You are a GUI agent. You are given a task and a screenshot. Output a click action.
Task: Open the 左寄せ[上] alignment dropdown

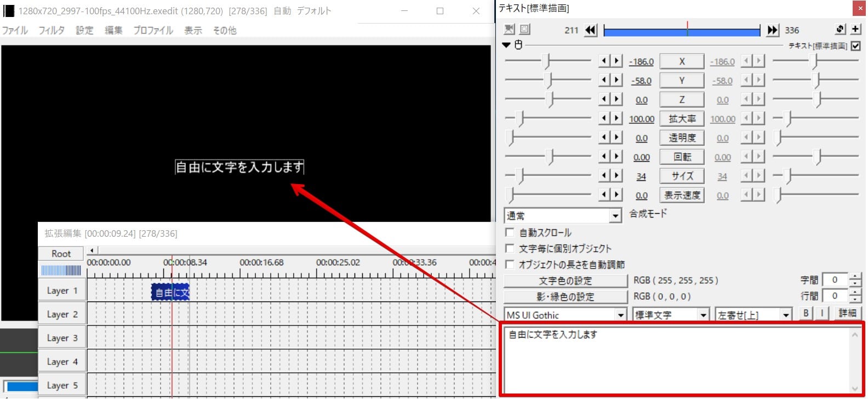point(754,315)
